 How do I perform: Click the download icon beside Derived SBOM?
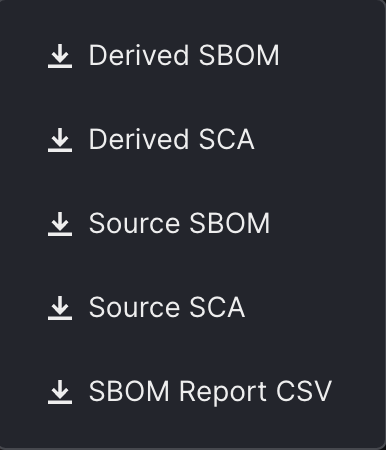pyautogui.click(x=60, y=56)
